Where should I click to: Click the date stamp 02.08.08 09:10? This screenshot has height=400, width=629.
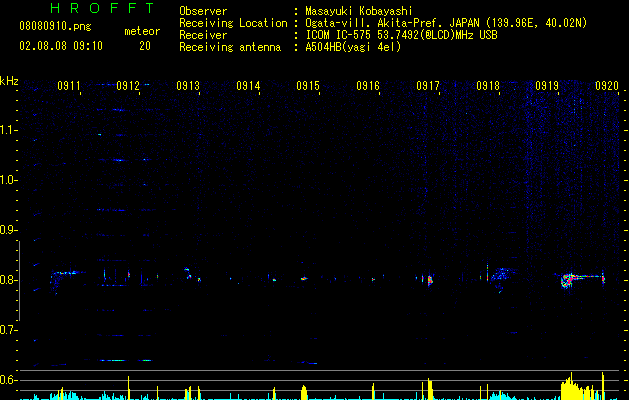tap(61, 46)
